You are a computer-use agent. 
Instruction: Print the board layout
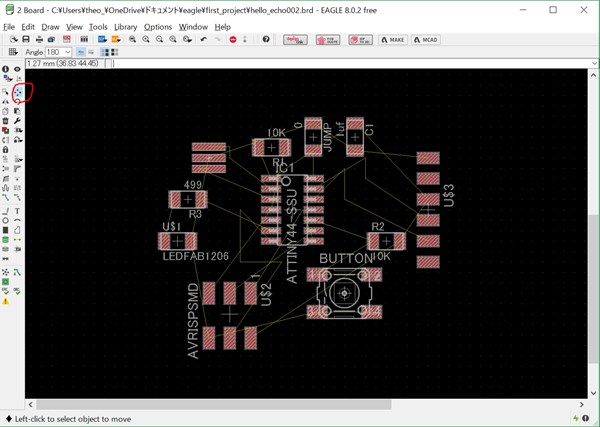39,39
